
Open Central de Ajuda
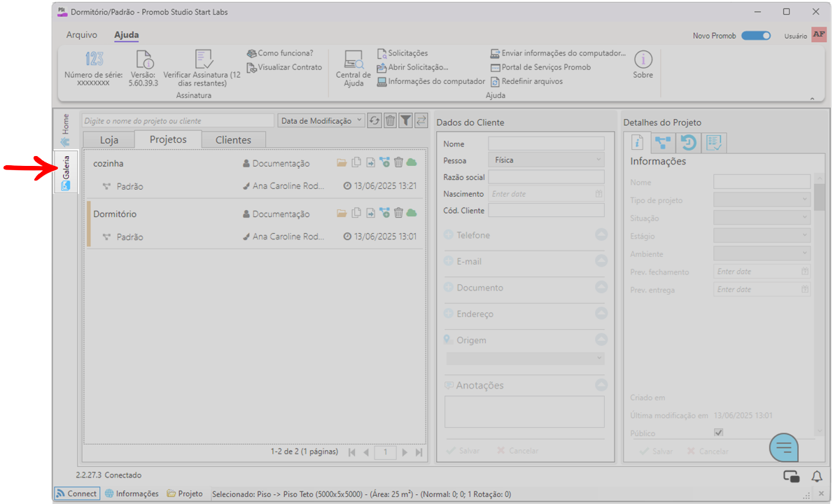coord(353,69)
